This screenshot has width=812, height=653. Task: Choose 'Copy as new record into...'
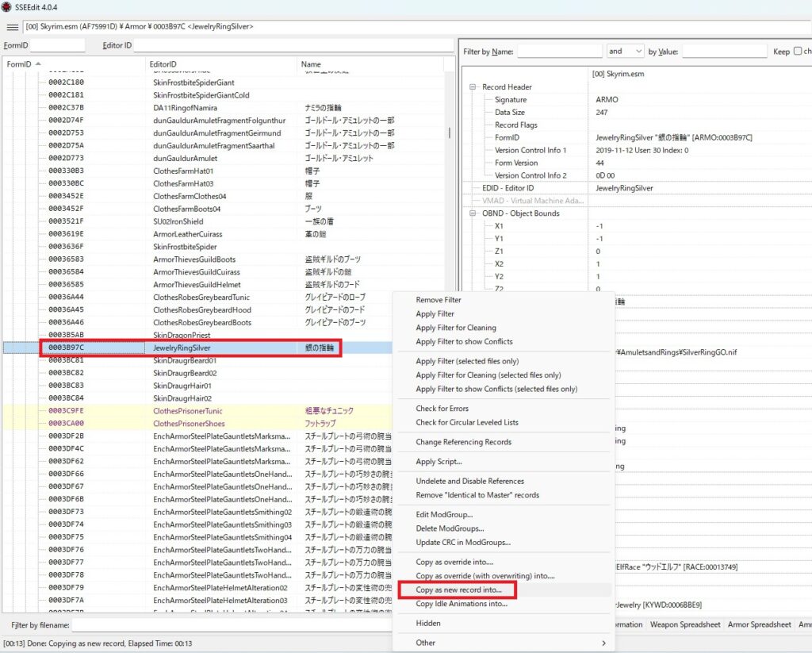(x=458, y=590)
